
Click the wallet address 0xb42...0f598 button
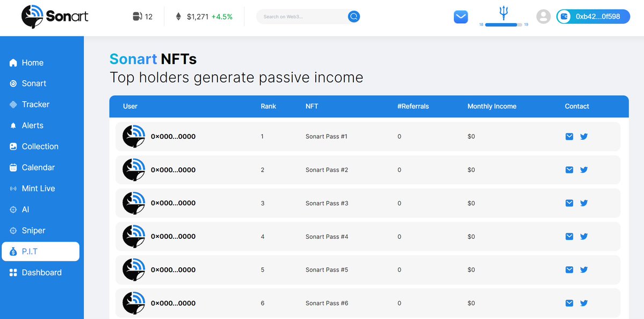(x=593, y=17)
